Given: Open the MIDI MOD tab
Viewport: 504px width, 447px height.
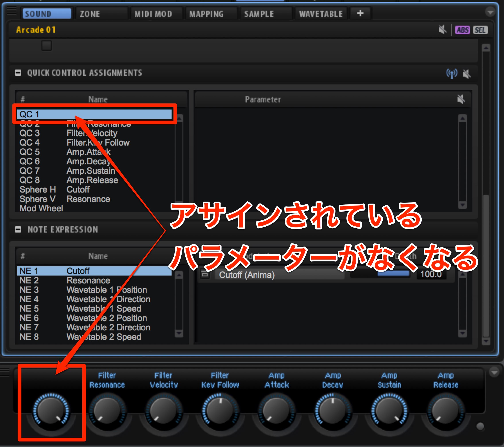Looking at the screenshot, I should click(157, 14).
